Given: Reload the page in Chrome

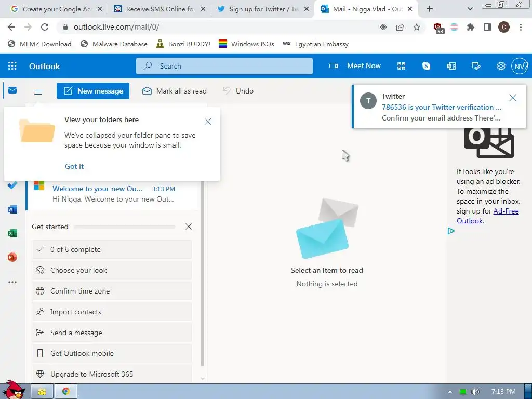Looking at the screenshot, I should (45, 27).
